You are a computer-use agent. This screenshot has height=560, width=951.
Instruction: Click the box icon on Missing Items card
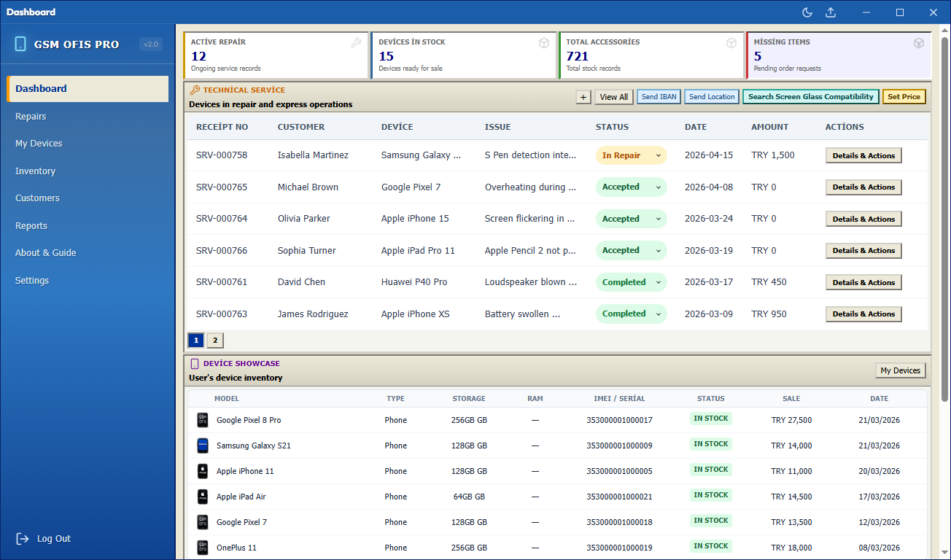pyautogui.click(x=919, y=43)
